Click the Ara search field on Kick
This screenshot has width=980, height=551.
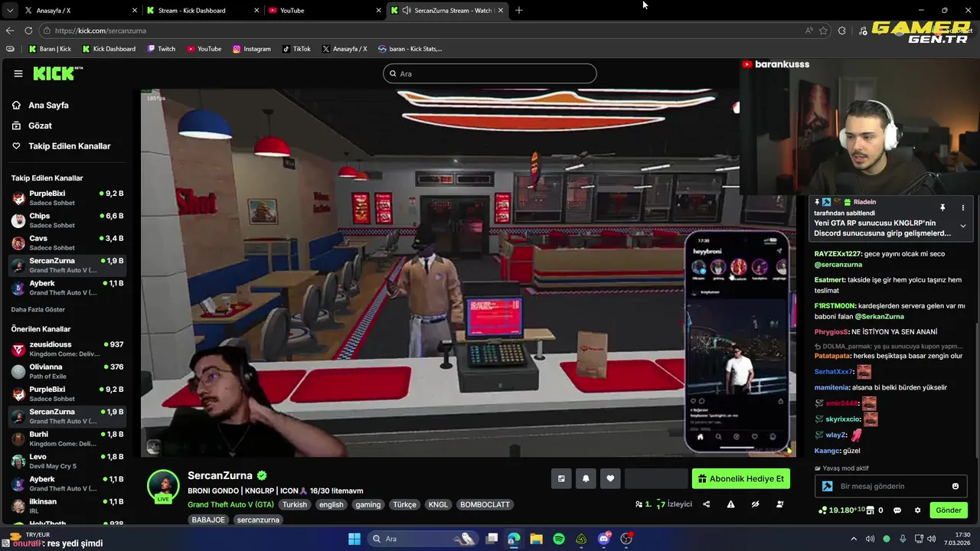coord(490,73)
